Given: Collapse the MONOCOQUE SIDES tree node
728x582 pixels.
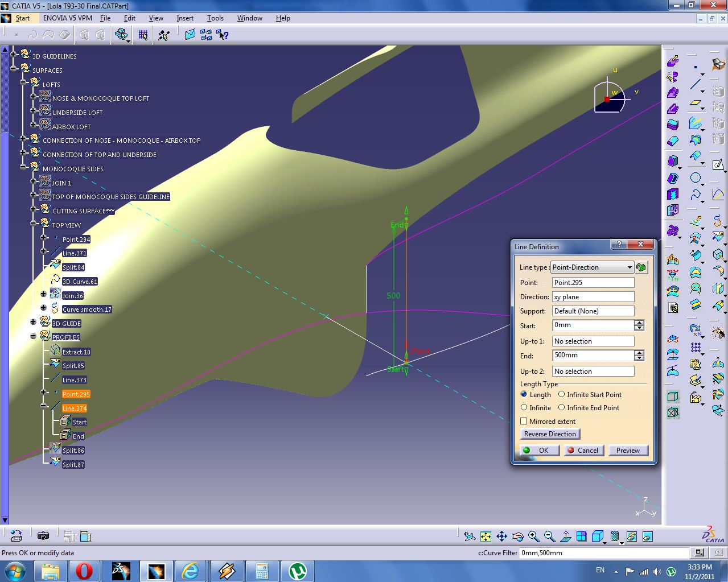Looking at the screenshot, I should pyautogui.click(x=23, y=166).
